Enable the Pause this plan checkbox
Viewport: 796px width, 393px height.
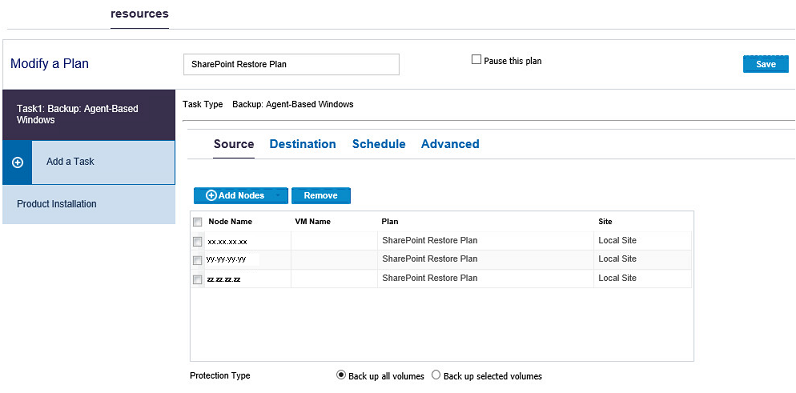coord(476,60)
